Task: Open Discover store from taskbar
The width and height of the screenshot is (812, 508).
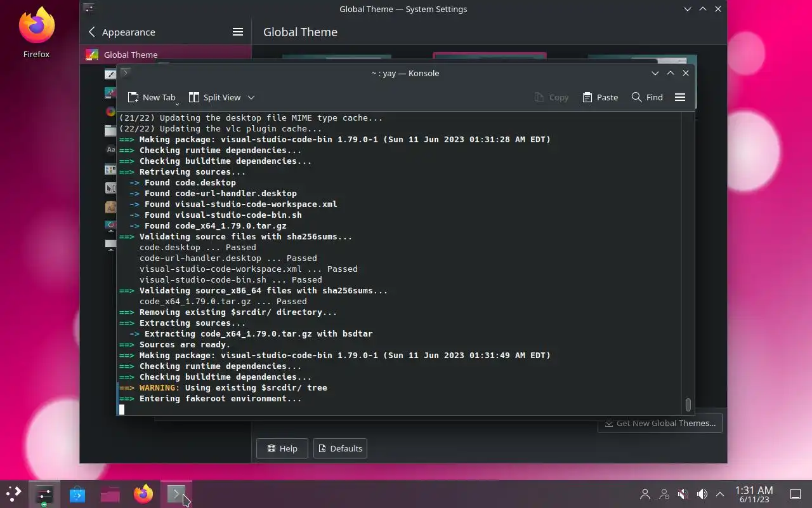Action: (x=77, y=493)
